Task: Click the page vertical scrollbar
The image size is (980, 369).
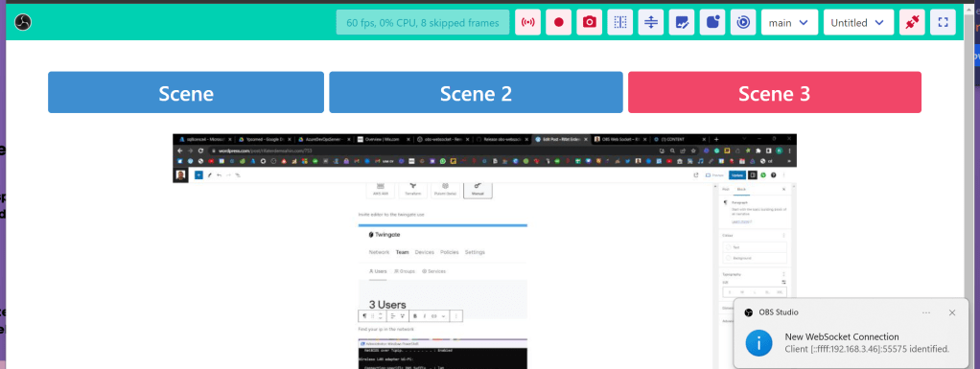Action: click(x=968, y=187)
